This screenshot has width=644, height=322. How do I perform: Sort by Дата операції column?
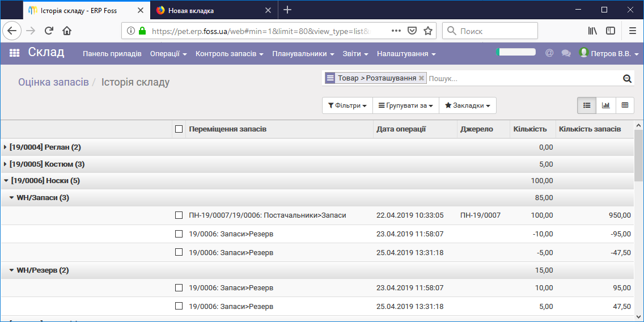(415, 129)
